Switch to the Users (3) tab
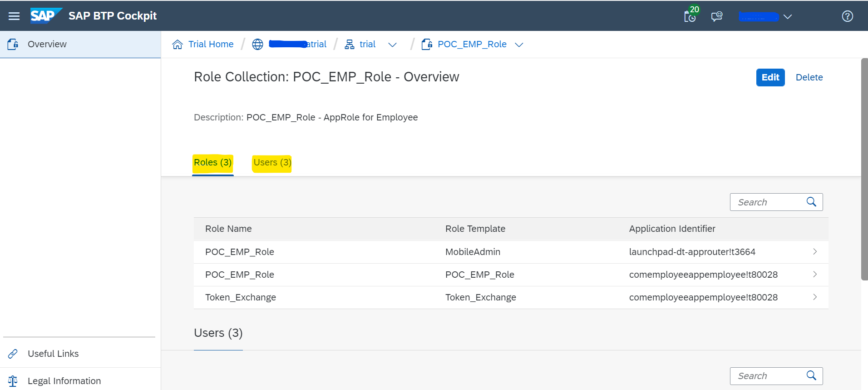 [x=272, y=163]
